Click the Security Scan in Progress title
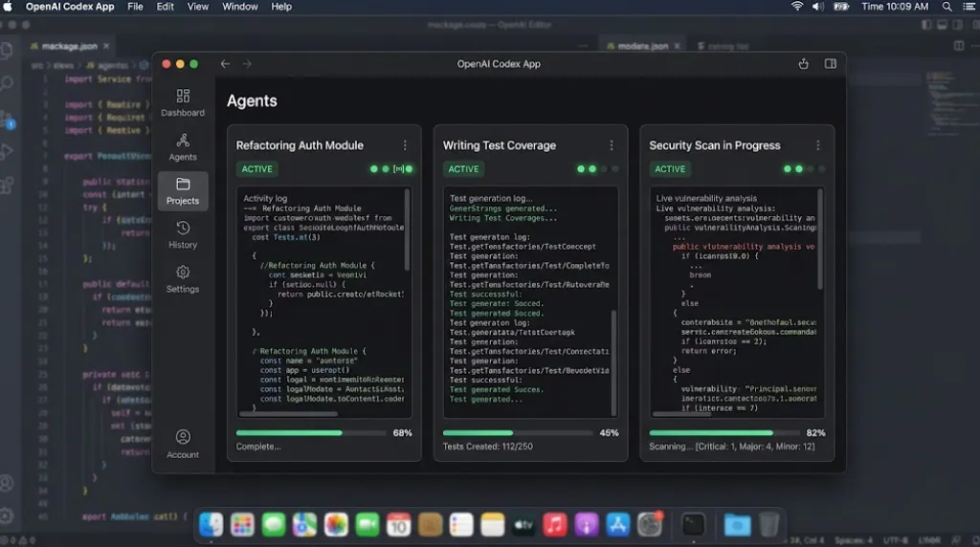The width and height of the screenshot is (980, 547). (714, 144)
